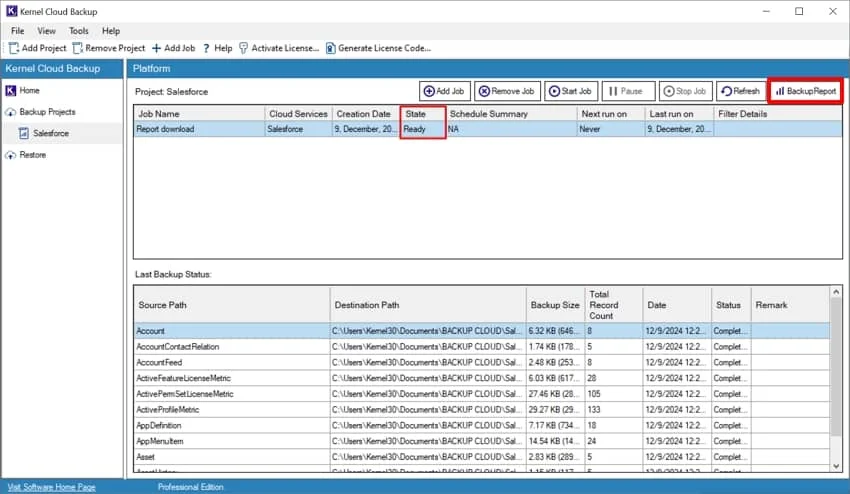Click the Cloud Services column header
The image size is (850, 494).
(299, 114)
